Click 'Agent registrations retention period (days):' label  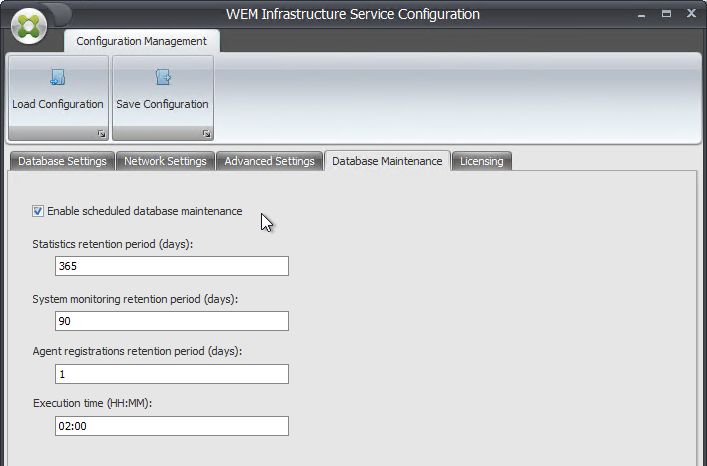click(x=137, y=351)
